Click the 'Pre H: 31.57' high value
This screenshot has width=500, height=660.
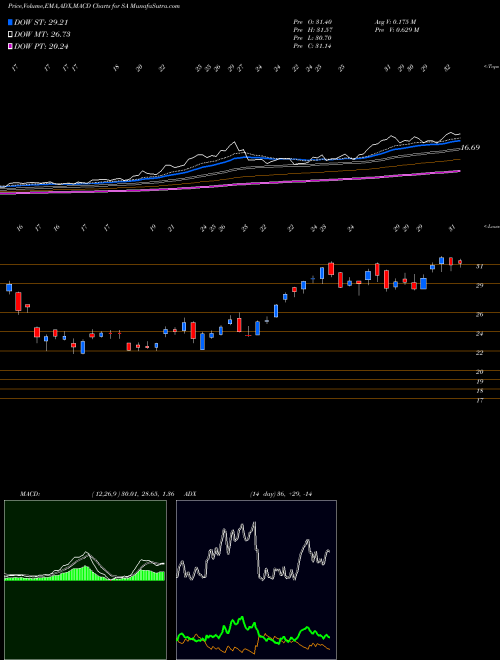(x=313, y=30)
